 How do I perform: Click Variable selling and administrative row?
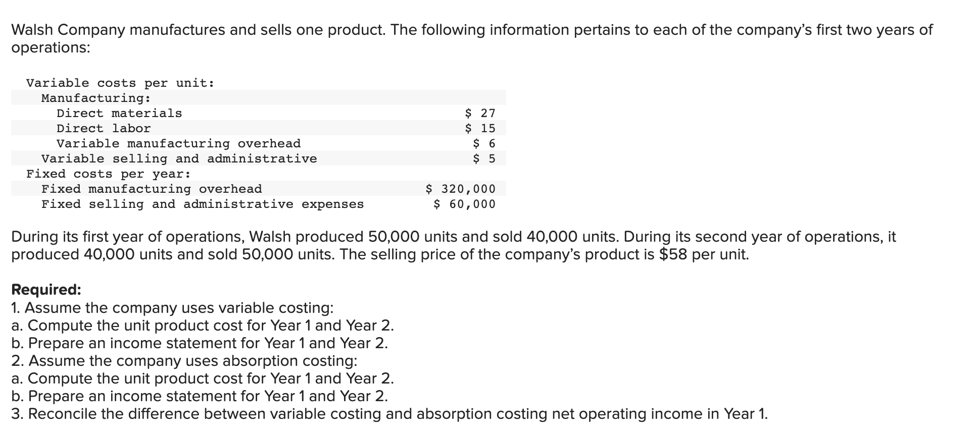pos(179,158)
